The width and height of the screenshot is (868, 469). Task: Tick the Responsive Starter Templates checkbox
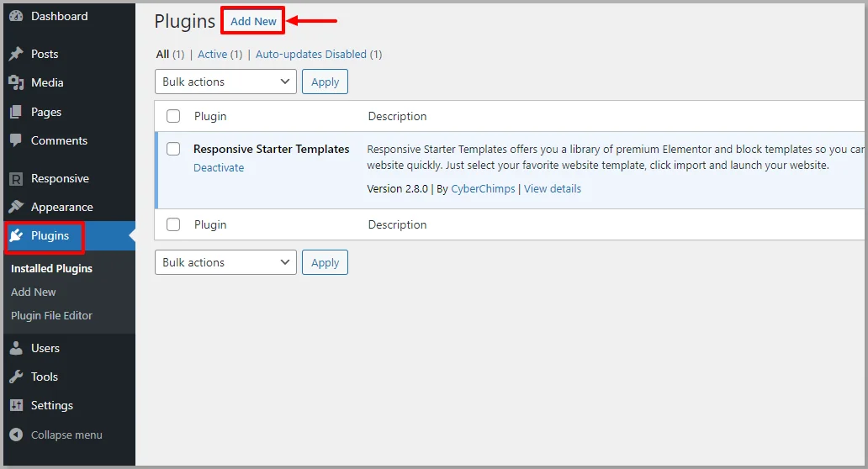tap(173, 149)
